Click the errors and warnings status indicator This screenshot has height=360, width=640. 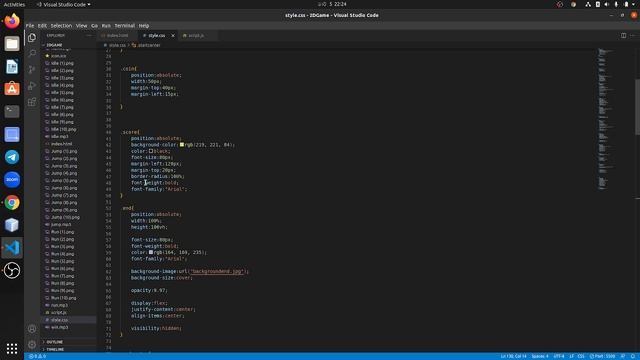pos(37,356)
